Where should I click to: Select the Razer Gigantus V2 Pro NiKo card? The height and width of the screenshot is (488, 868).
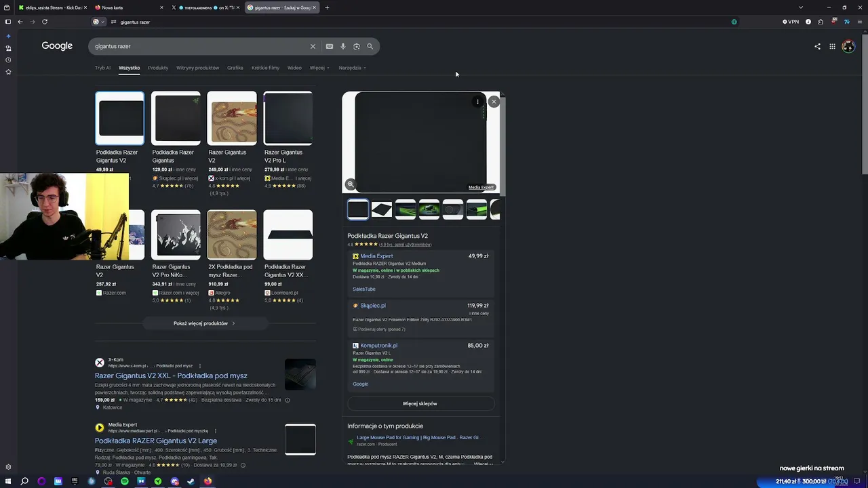click(176, 257)
